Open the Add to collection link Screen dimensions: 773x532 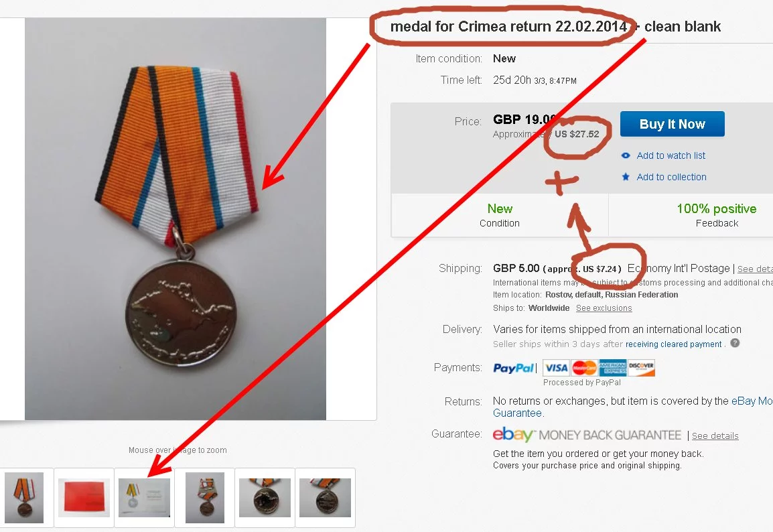[x=671, y=176]
